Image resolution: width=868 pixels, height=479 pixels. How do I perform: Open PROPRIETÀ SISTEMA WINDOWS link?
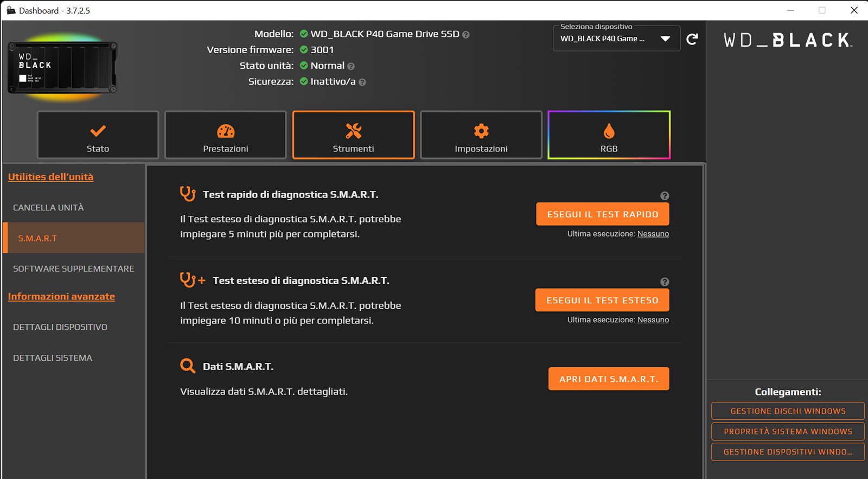coord(788,432)
